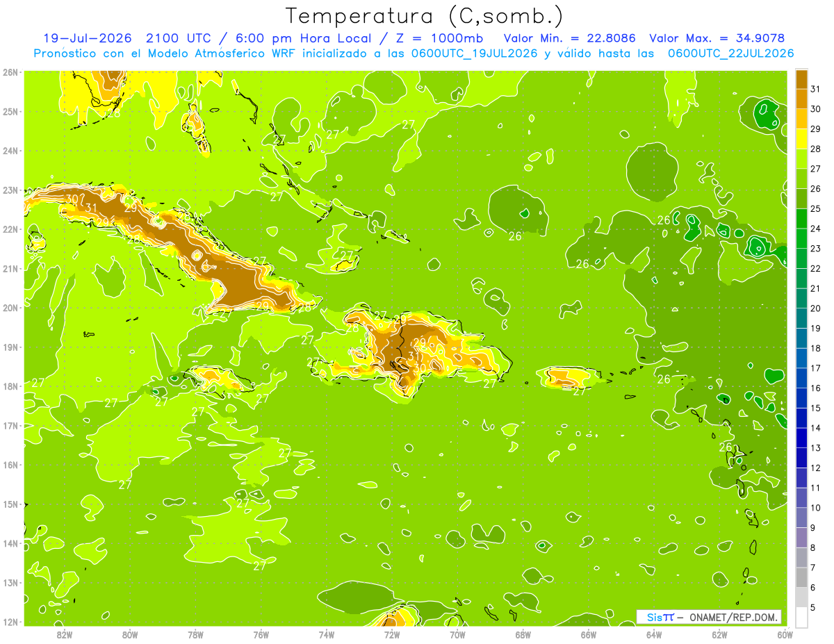Image resolution: width=834 pixels, height=644 pixels.
Task: Click legend scale label '5'
Action: coord(813,608)
